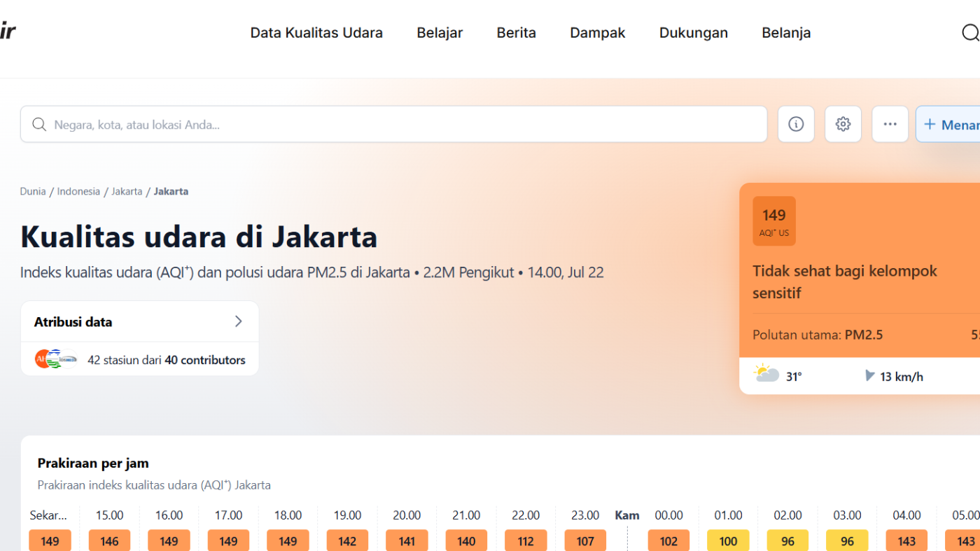This screenshot has height=551, width=980.
Task: Click the 40 contributors link
Action: pyautogui.click(x=205, y=360)
